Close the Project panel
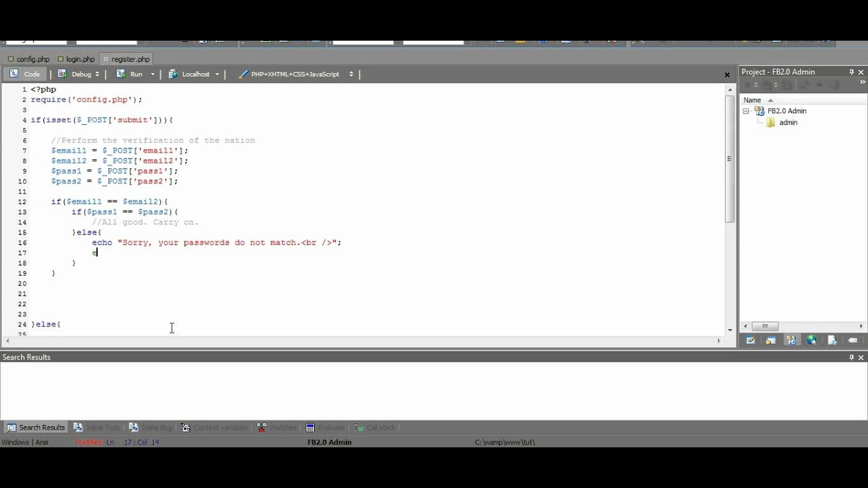 862,72
